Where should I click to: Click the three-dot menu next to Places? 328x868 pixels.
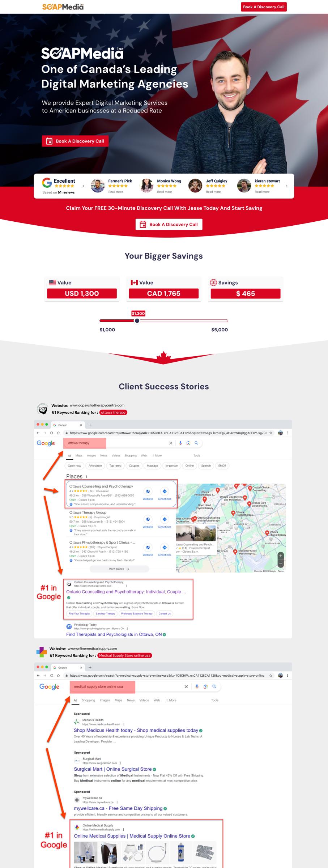pos(86,477)
